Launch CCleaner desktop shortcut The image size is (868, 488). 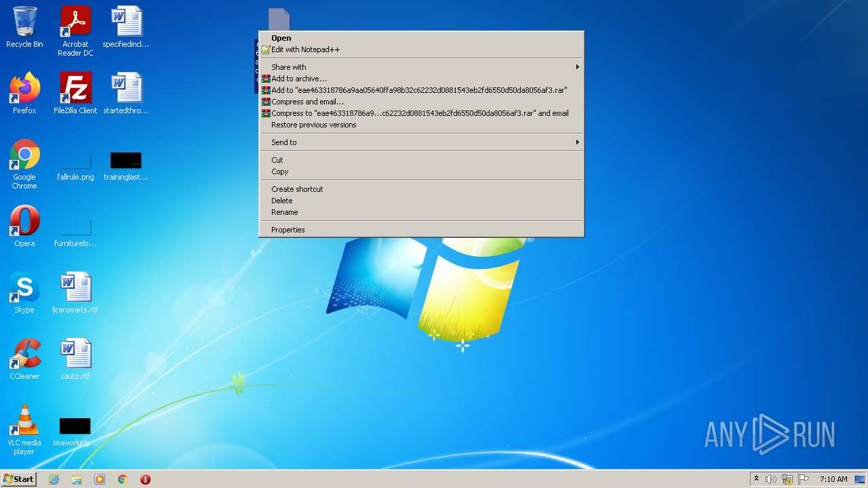pyautogui.click(x=24, y=359)
